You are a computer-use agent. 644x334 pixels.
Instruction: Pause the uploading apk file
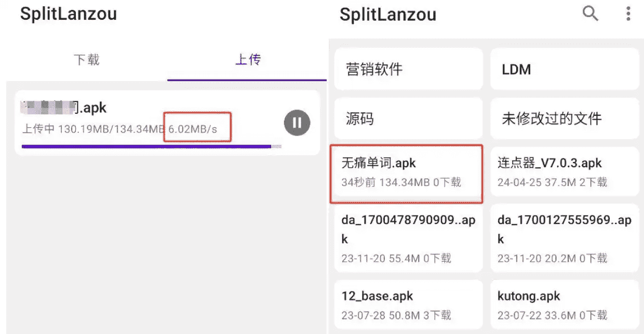[297, 123]
